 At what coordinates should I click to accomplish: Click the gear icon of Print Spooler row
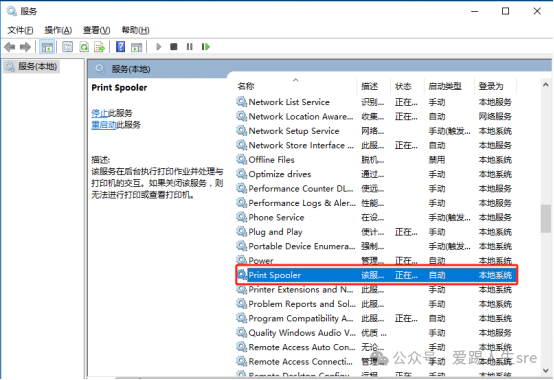click(242, 275)
